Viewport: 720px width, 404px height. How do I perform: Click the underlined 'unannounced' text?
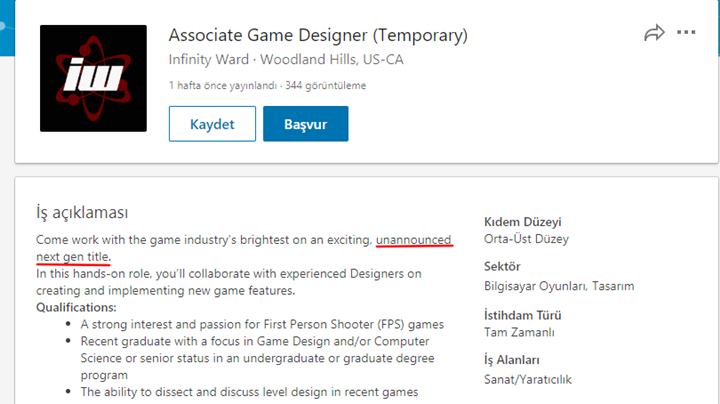tap(414, 240)
